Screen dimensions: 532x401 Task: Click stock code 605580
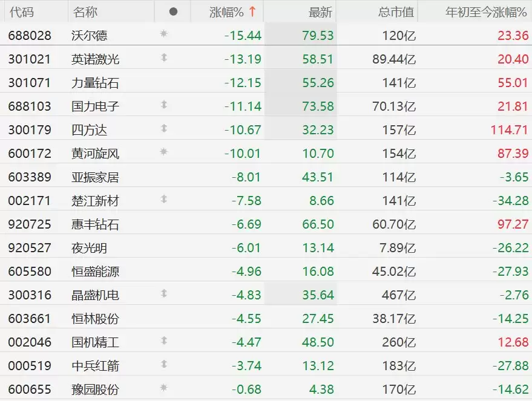[x=30, y=271]
